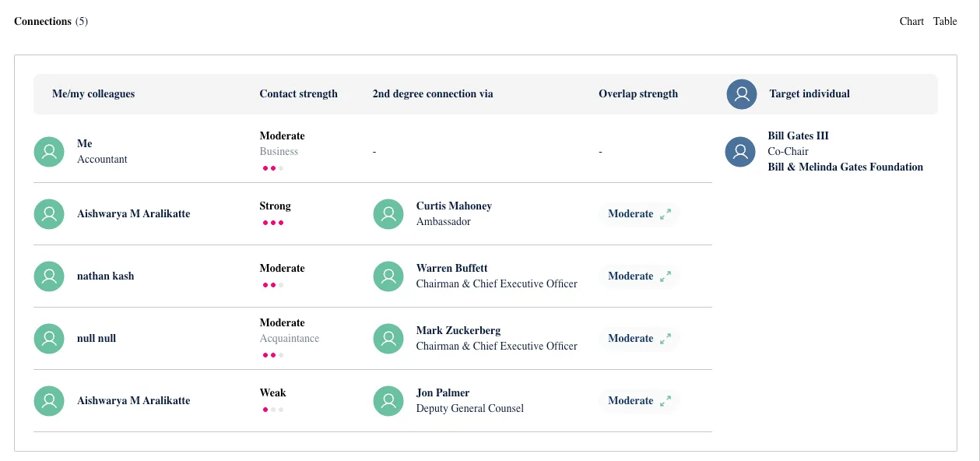Click the 2nd degree connection via header

433,94
